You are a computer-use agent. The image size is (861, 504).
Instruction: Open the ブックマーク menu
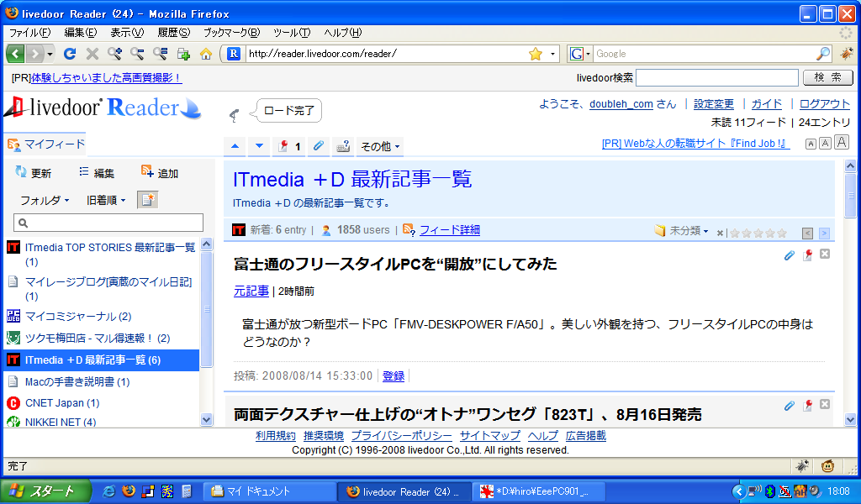pyautogui.click(x=231, y=33)
